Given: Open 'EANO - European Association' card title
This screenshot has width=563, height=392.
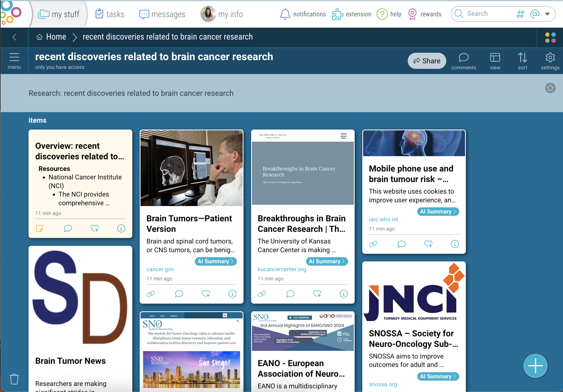Looking at the screenshot, I should pos(301,369).
